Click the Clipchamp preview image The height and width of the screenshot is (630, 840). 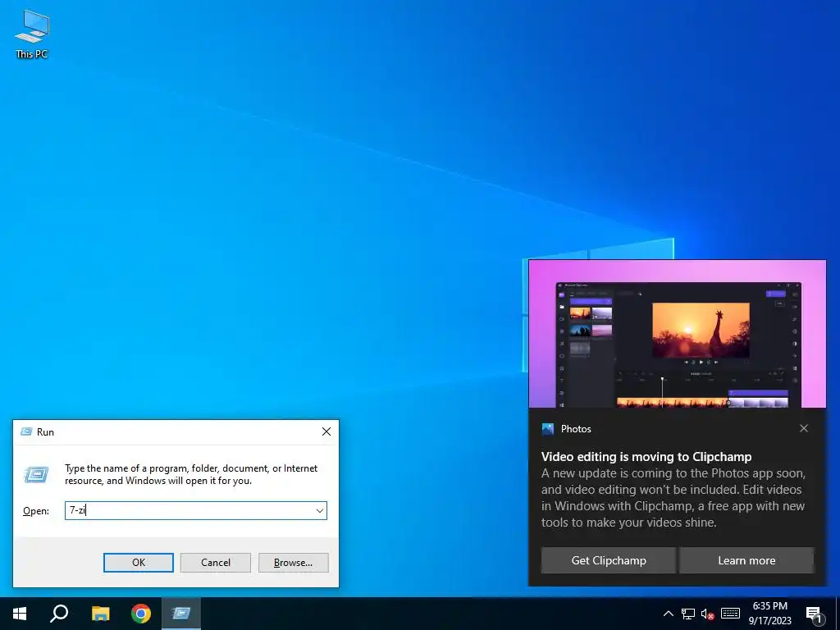677,335
